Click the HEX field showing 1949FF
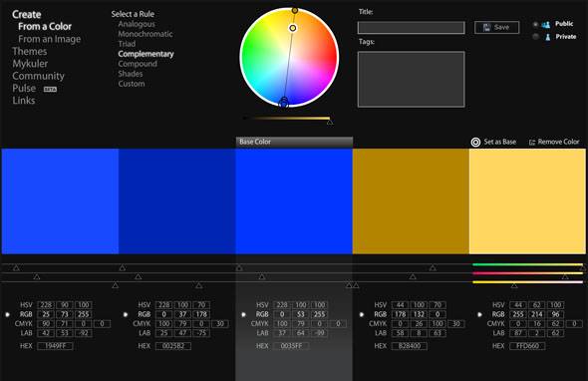The width and height of the screenshot is (588, 381). (x=55, y=346)
